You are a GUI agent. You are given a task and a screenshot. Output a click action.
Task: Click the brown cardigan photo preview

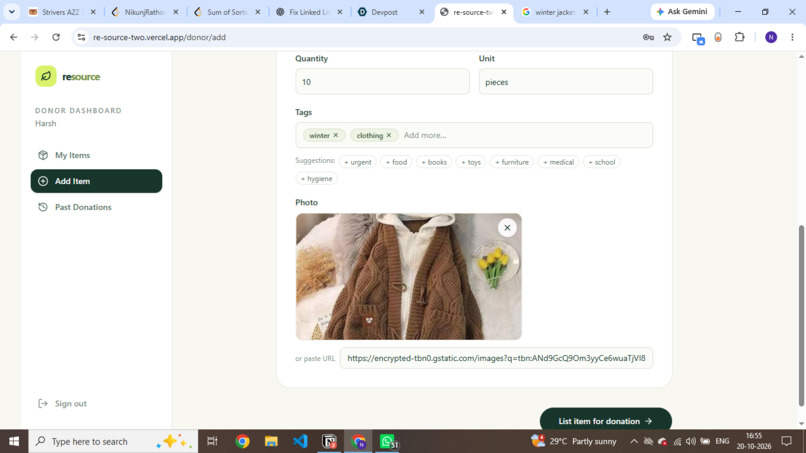[x=408, y=276]
